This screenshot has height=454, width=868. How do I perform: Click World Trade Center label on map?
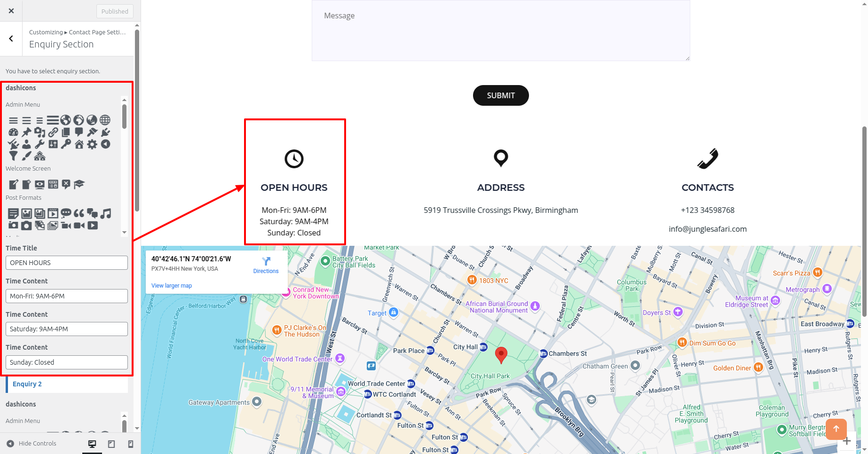point(377,384)
